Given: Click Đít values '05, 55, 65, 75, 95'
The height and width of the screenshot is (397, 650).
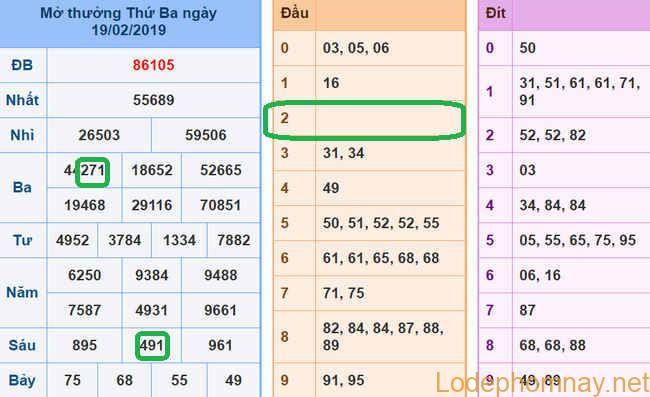Looking at the screenshot, I should (x=577, y=240).
